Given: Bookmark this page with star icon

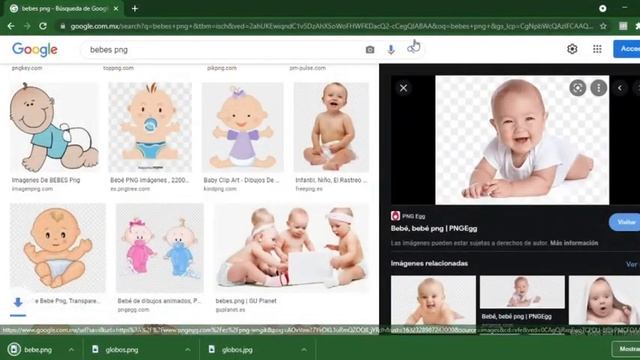Looking at the screenshot, I should 603,26.
